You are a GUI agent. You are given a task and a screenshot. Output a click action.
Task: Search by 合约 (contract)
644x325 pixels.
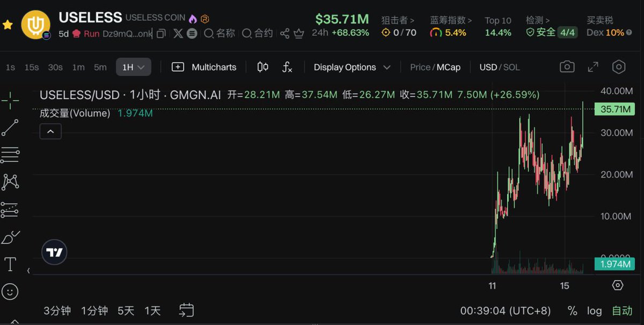(258, 33)
